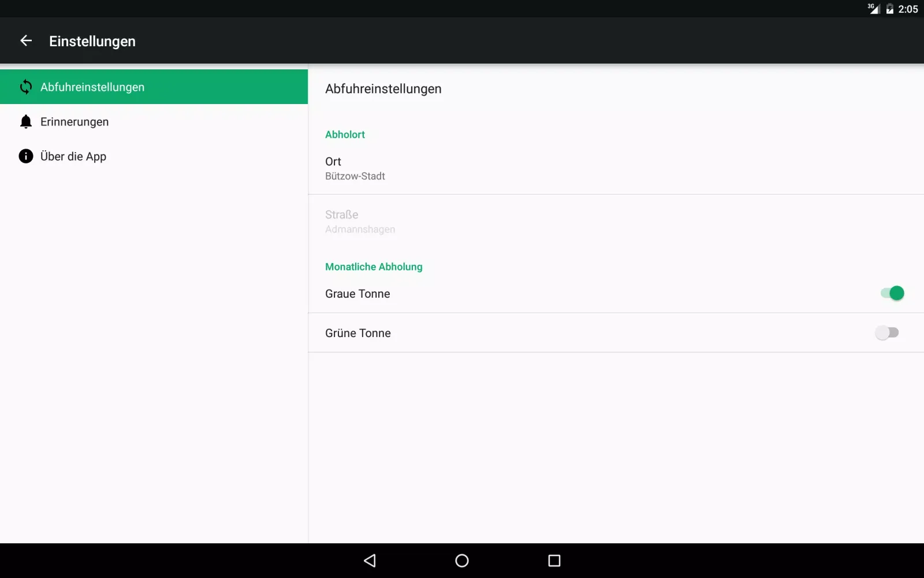Screen dimensions: 924x578
Task: Change the Ort setting Bützow-Stadt
Action: (x=616, y=168)
